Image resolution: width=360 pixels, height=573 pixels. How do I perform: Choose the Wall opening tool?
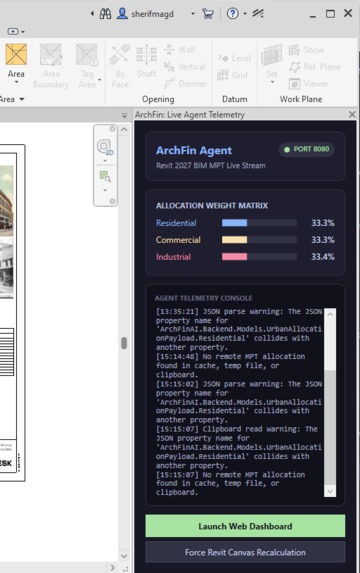click(179, 50)
